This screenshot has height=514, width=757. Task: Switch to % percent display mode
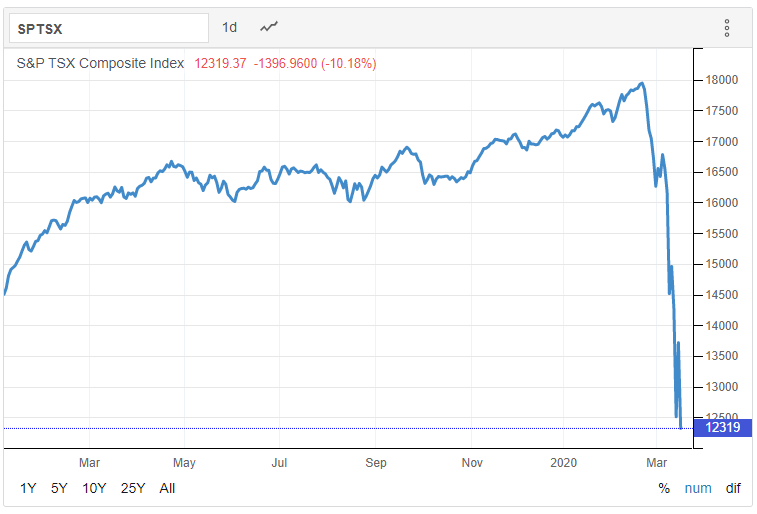[664, 488]
